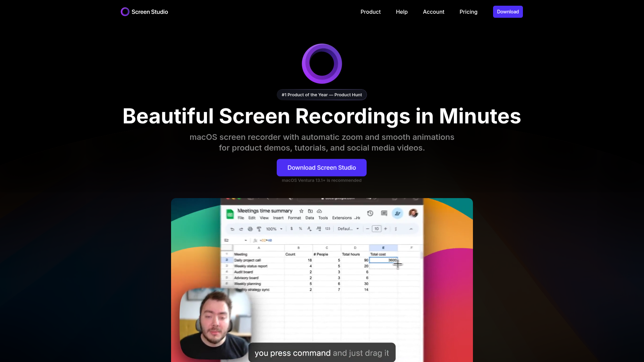Click the 'Advisory board' cell
Screen dimensions: 644x362
tap(259, 278)
